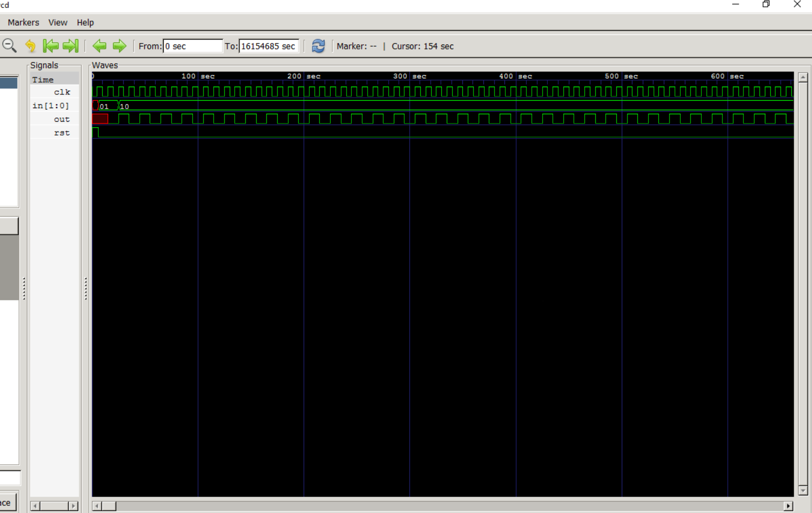The height and width of the screenshot is (513, 812).
Task: Open the View menu
Action: pyautogui.click(x=58, y=22)
